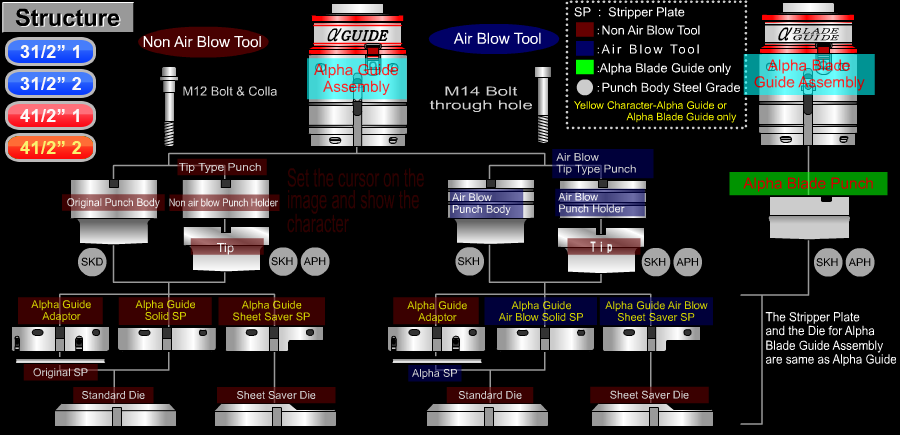Image resolution: width=900 pixels, height=435 pixels.
Task: Click the green legend color square
Action: [585, 68]
